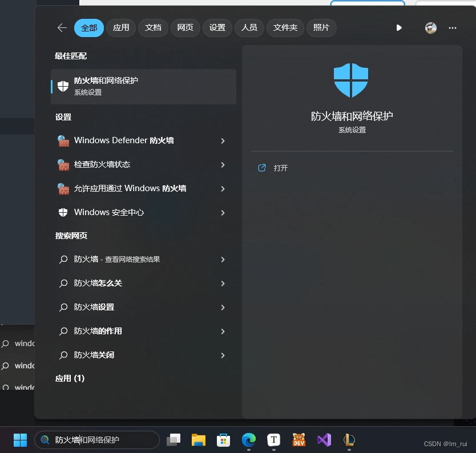Click the 应用 (1) section header

point(70,378)
